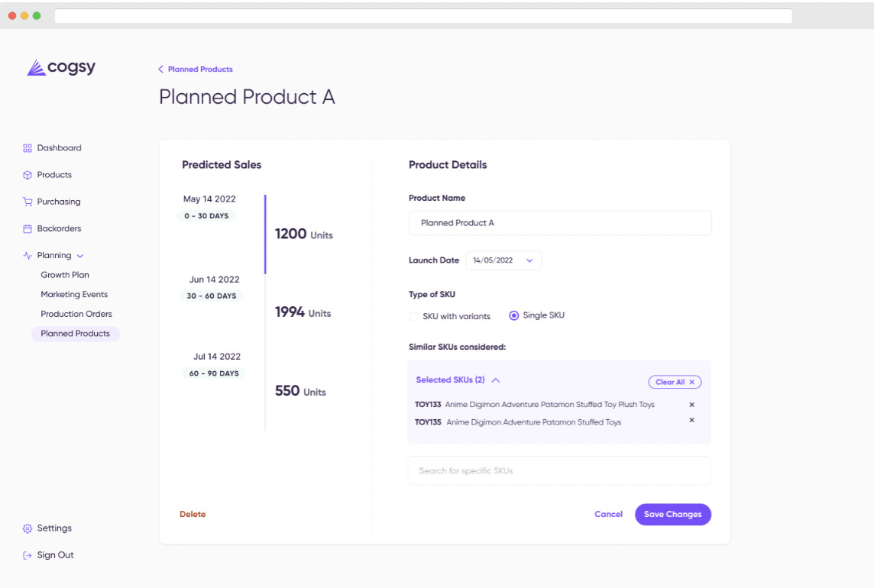This screenshot has width=874, height=588.
Task: Focus the Search for specific SKUs field
Action: (x=559, y=471)
